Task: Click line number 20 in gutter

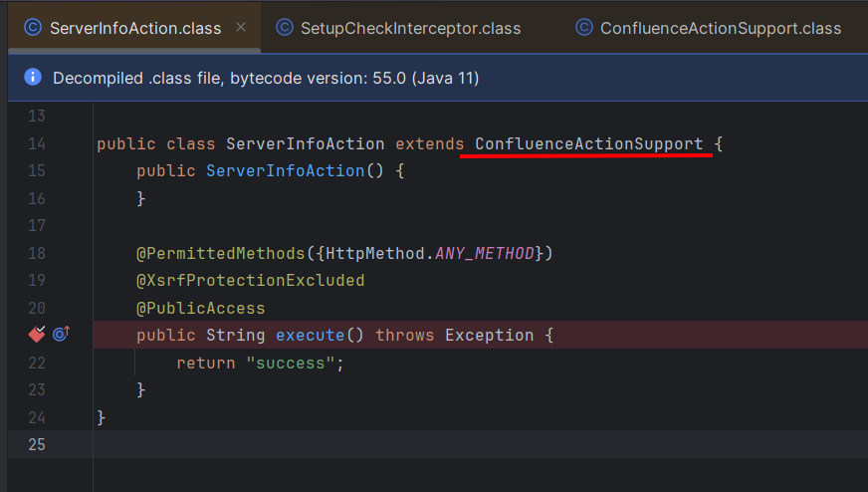Action: (x=37, y=308)
